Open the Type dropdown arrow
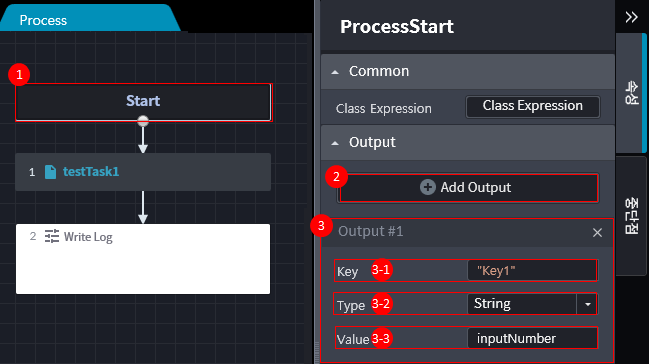The width and height of the screenshot is (649, 364). click(587, 304)
